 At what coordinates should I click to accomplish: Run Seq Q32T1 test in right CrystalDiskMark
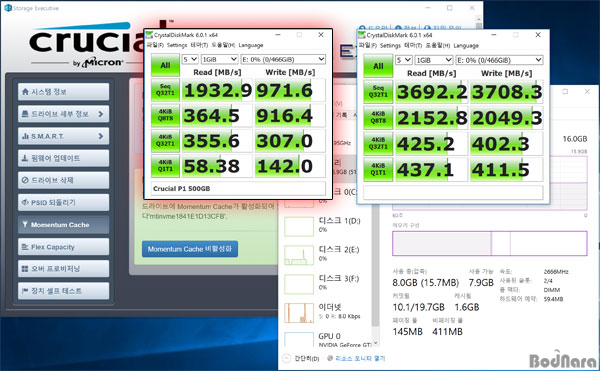[x=378, y=91]
